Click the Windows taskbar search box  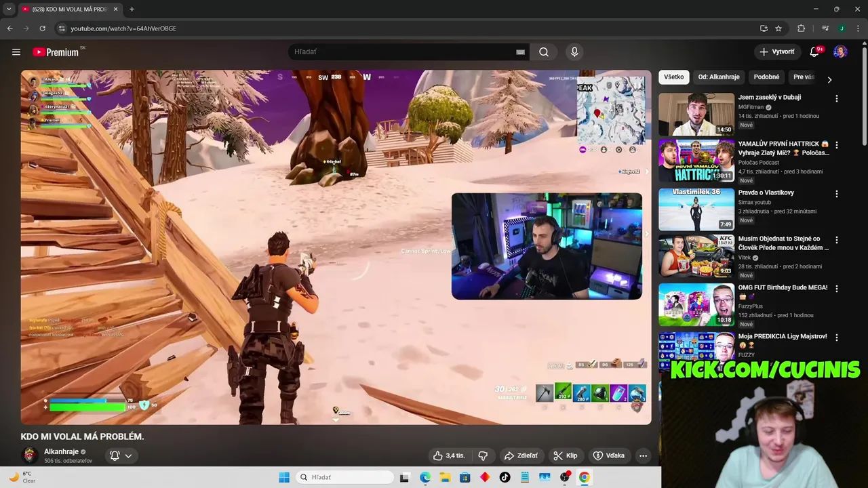[x=345, y=477]
